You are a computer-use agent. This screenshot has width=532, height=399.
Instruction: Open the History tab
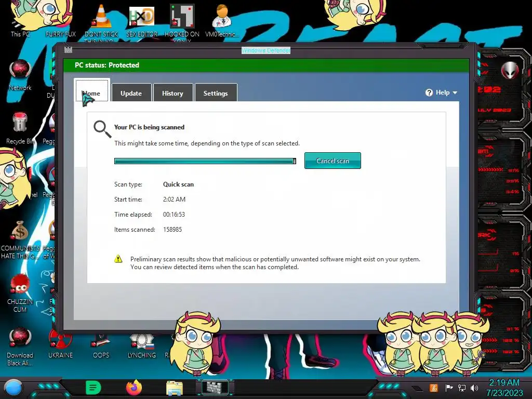[x=172, y=92]
